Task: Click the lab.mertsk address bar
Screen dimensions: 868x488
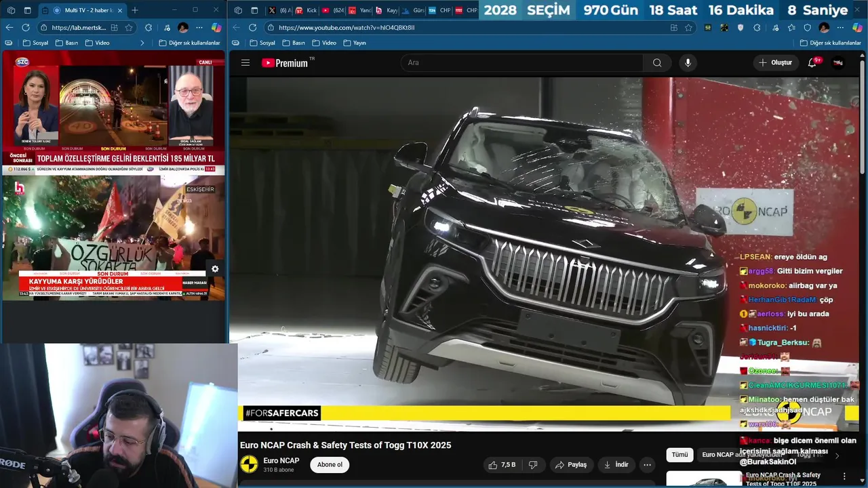Action: pyautogui.click(x=86, y=28)
